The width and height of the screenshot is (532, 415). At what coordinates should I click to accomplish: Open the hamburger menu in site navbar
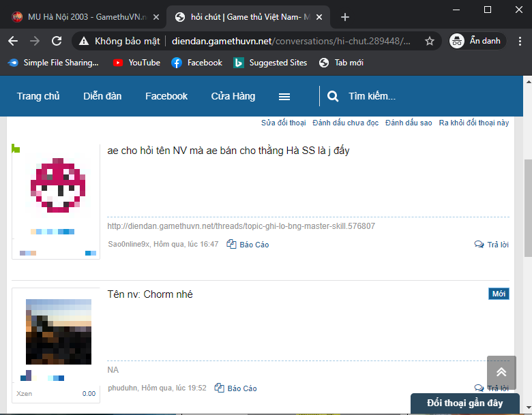(x=284, y=96)
